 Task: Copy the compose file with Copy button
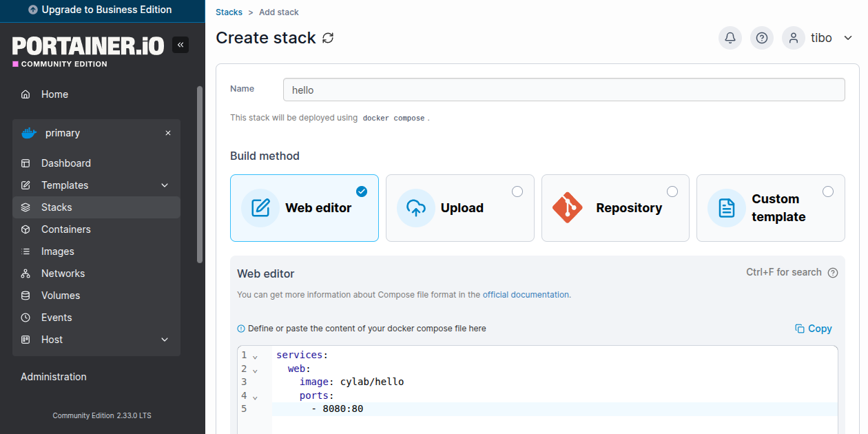coord(814,329)
